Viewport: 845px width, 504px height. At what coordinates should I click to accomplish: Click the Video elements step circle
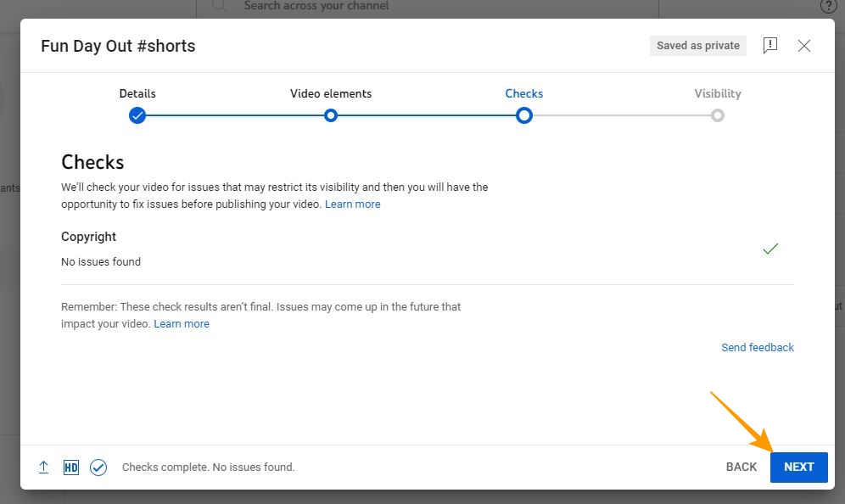(x=331, y=115)
